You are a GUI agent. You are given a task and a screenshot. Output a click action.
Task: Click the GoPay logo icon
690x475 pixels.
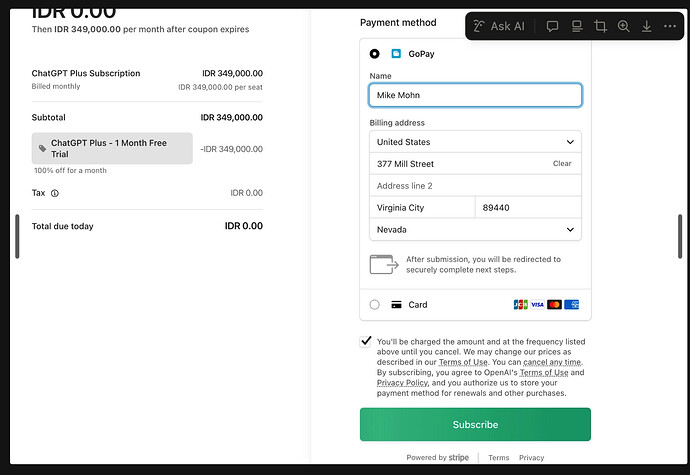396,54
